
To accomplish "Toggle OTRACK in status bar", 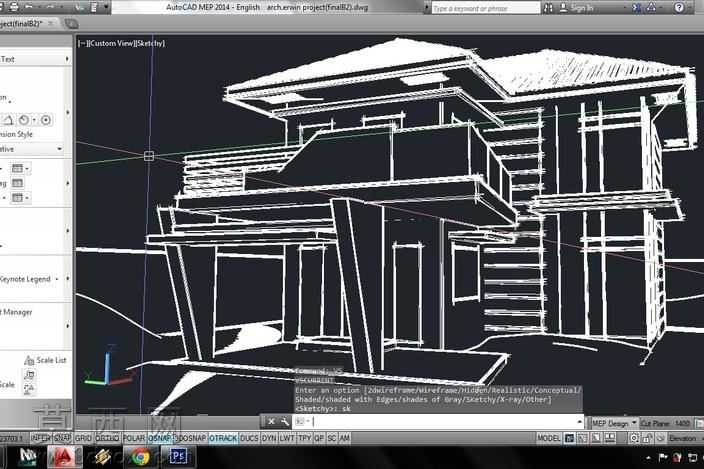I will tap(223, 438).
